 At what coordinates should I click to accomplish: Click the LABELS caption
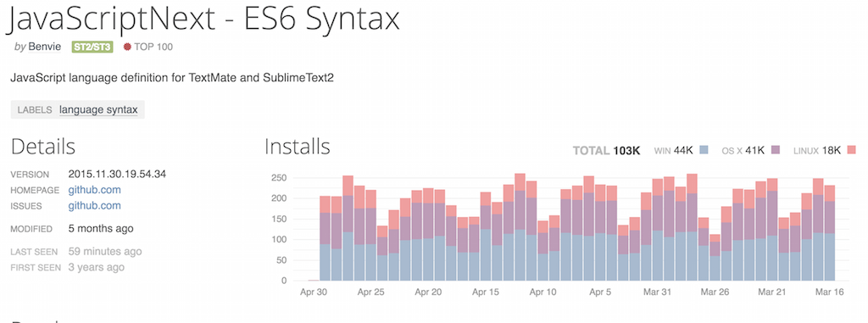pyautogui.click(x=35, y=109)
